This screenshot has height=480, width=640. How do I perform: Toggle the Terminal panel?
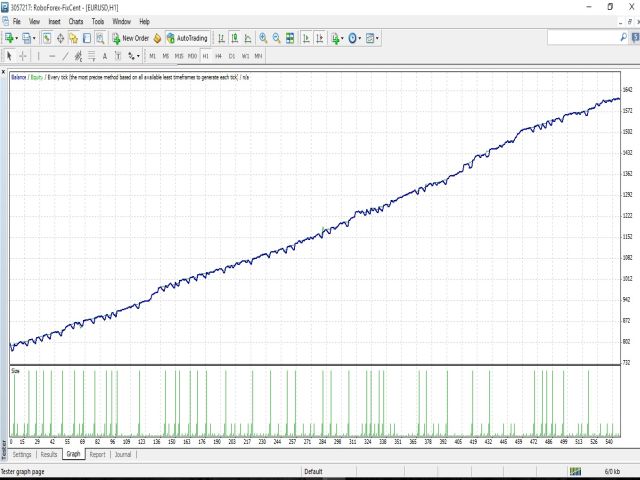[87, 38]
